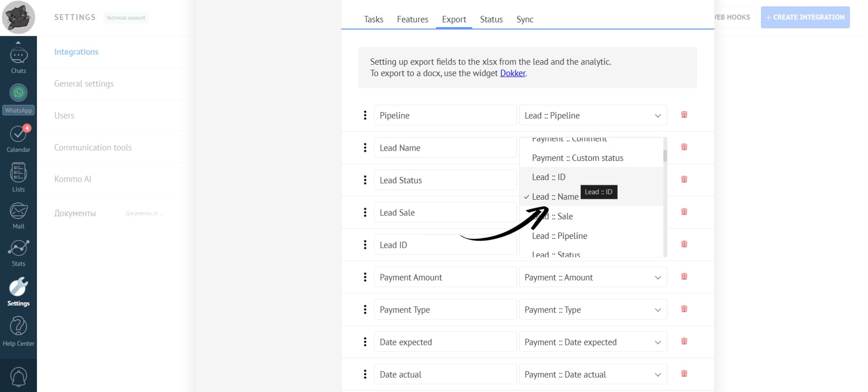
Task: Open the Lists section icon
Action: [x=18, y=177]
